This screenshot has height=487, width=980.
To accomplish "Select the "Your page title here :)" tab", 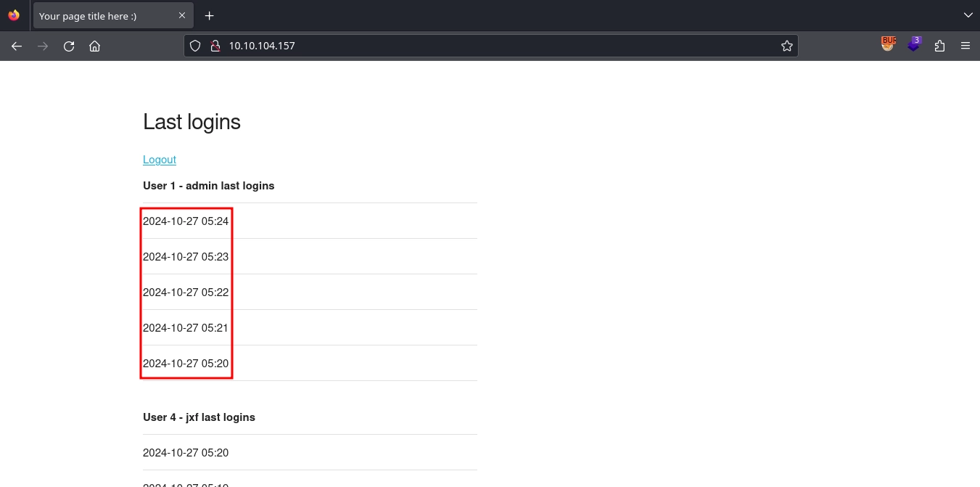I will pyautogui.click(x=102, y=16).
